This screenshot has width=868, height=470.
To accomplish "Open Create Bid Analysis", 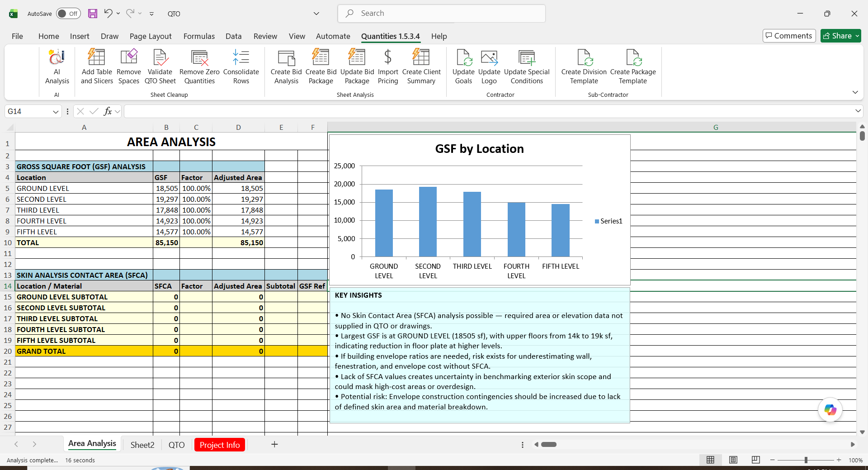I will tap(286, 66).
